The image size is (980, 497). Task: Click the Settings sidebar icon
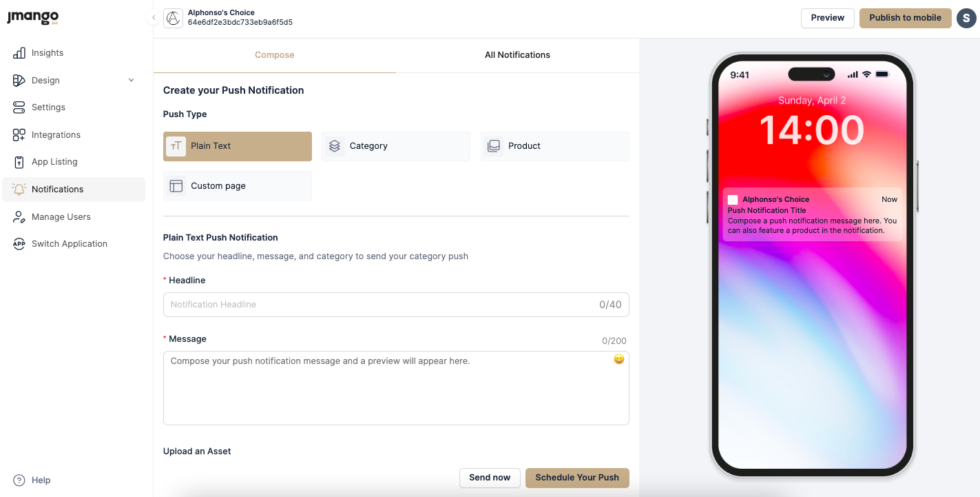click(x=19, y=108)
